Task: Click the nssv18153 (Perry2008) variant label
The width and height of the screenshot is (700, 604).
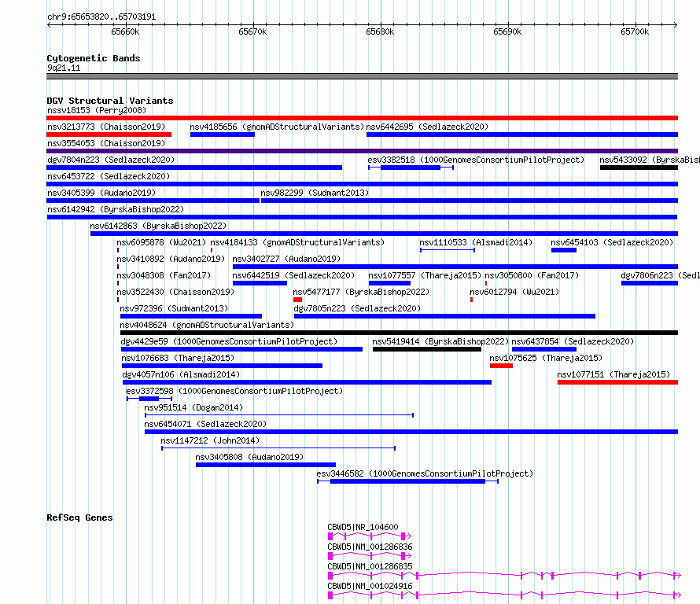Action: tap(97, 110)
